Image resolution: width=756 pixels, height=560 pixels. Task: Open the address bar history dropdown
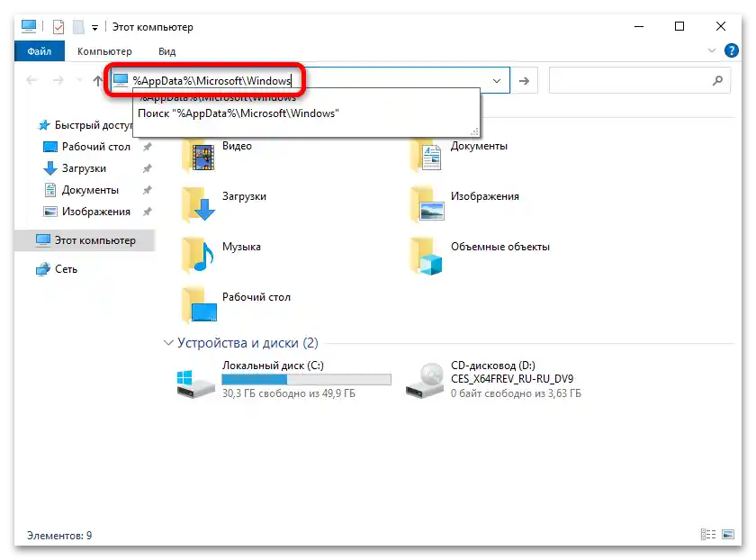click(497, 80)
